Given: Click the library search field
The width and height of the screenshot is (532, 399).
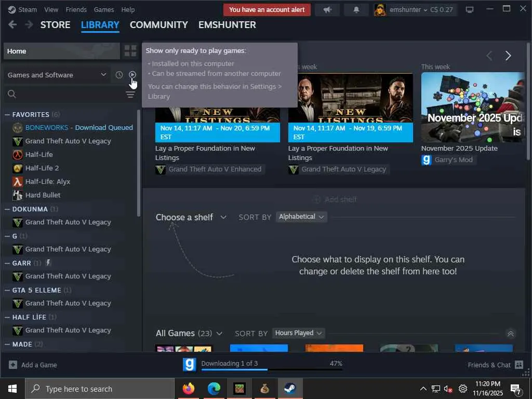Looking at the screenshot, I should click(x=64, y=94).
